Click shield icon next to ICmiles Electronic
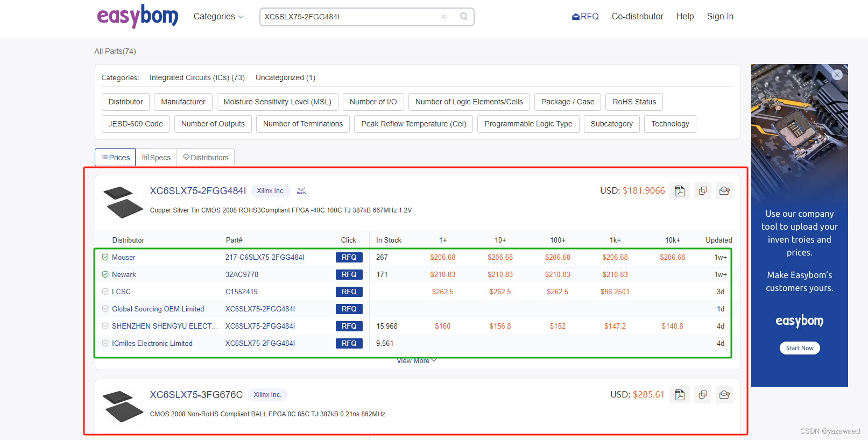Screen dimensions: 868x440 click(x=105, y=343)
